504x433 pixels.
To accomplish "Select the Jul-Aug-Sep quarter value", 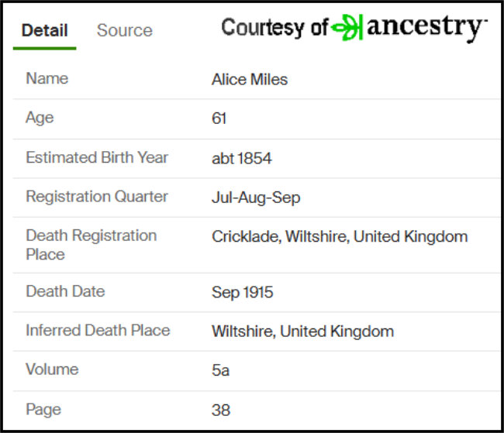I will (256, 198).
